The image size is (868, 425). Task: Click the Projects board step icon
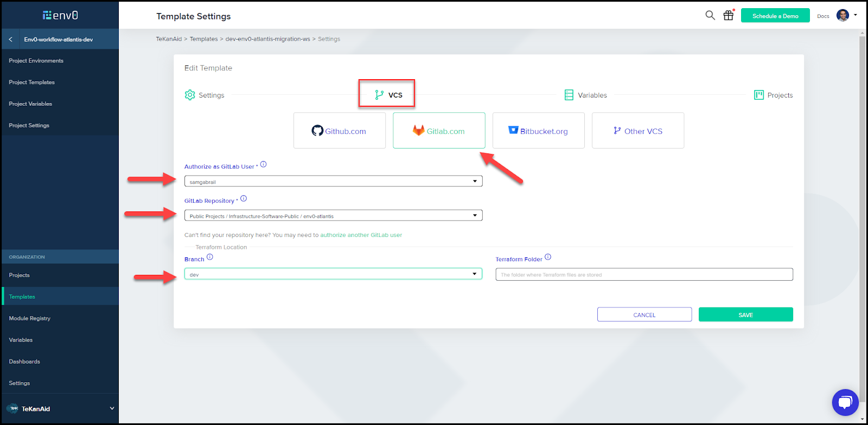(x=758, y=95)
